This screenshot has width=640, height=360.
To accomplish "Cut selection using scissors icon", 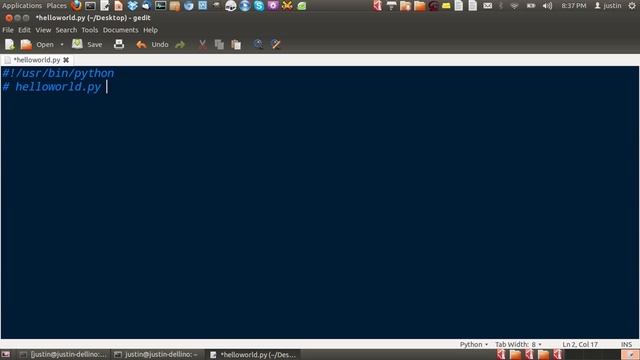I will (202, 44).
